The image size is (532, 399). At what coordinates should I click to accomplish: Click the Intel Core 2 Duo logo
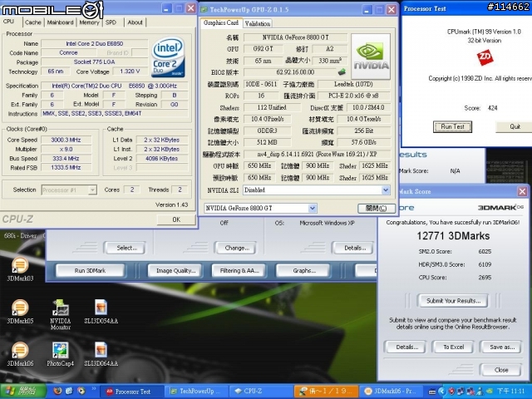click(x=168, y=57)
